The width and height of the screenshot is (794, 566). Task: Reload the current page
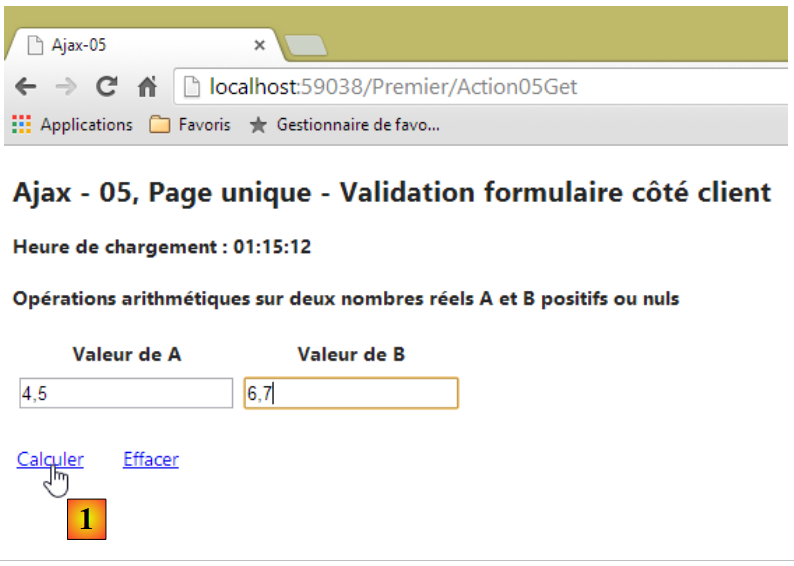105,88
